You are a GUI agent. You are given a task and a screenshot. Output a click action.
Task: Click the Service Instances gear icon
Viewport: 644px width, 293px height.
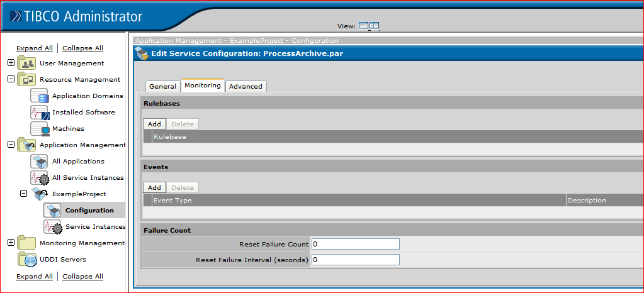pyautogui.click(x=53, y=227)
